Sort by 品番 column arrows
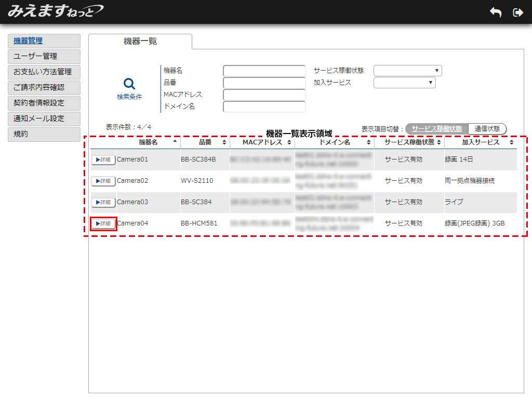532x399 pixels. [224, 142]
